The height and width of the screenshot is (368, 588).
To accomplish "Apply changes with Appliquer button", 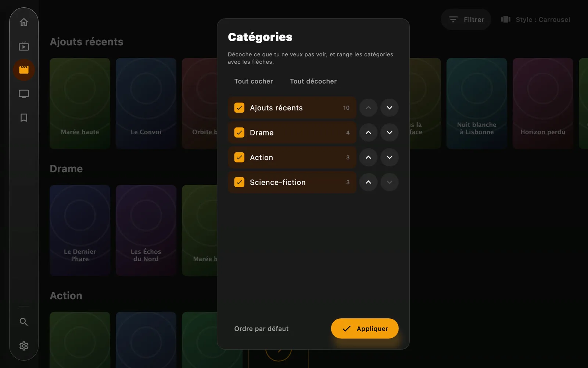I will tap(365, 329).
